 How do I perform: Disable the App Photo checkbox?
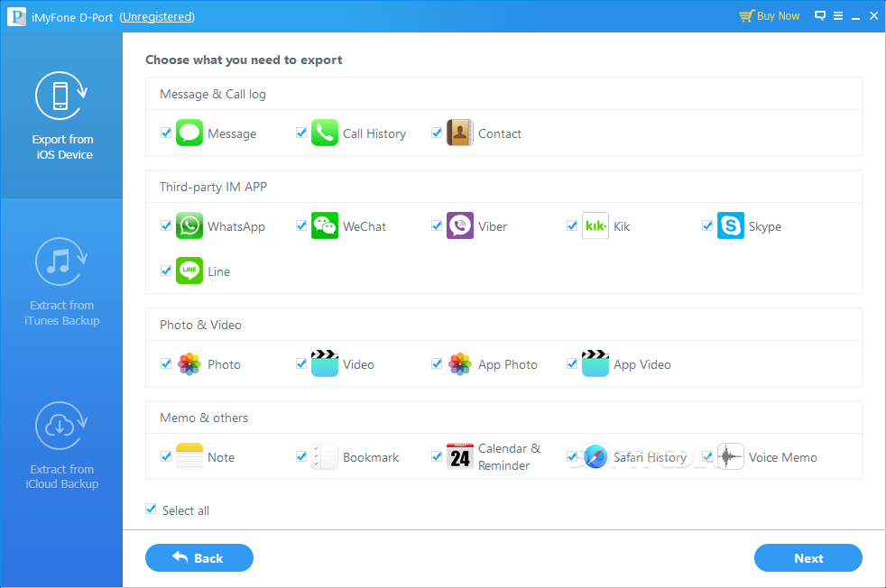click(436, 363)
